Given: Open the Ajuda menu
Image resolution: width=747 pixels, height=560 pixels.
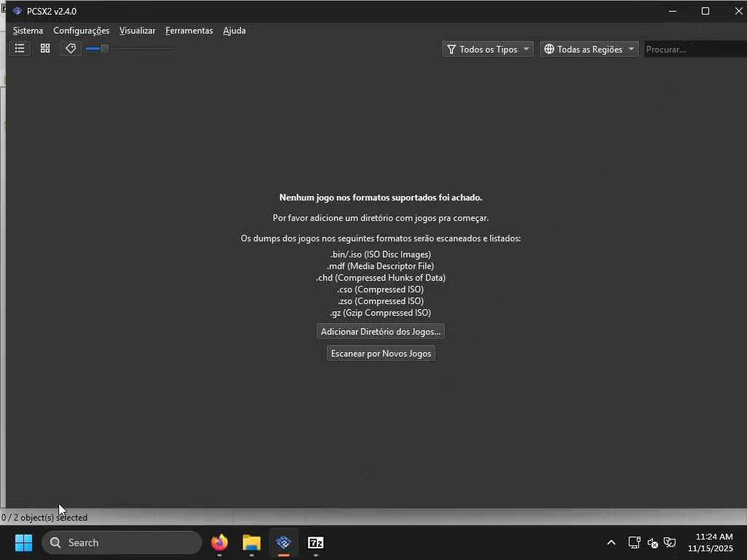Looking at the screenshot, I should tap(234, 31).
